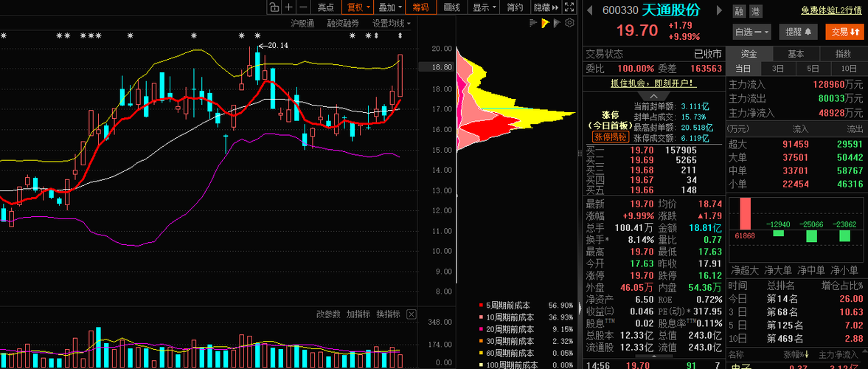Toggle 沪股通 overlay
The image size is (868, 369).
pos(303,24)
